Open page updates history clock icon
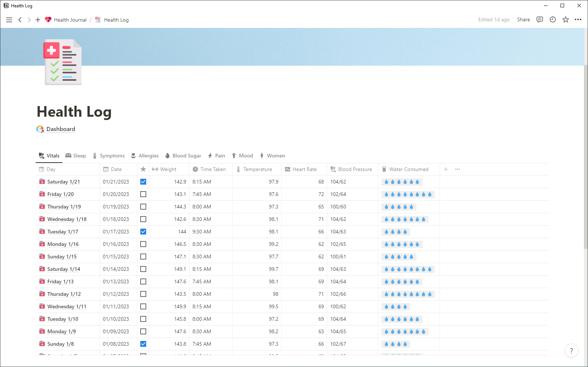The height and width of the screenshot is (367, 588). [553, 20]
